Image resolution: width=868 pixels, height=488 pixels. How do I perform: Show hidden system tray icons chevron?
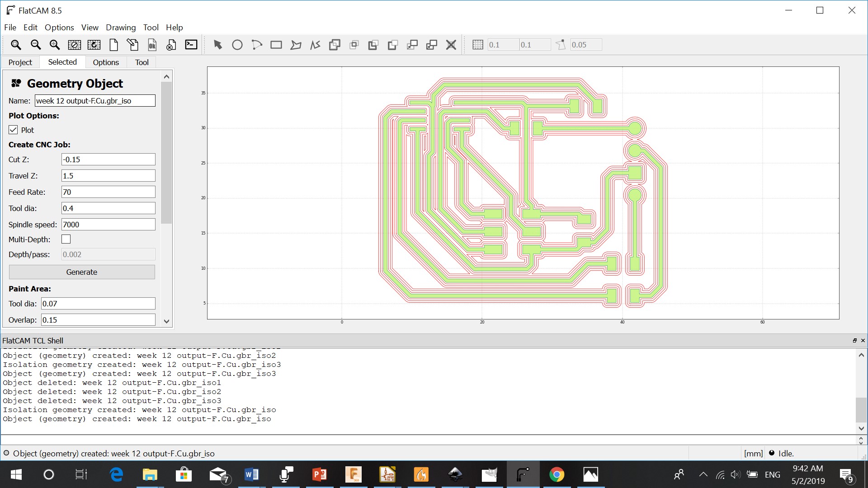coord(703,474)
